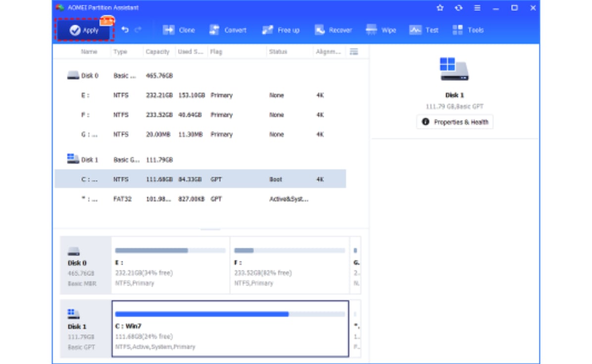Open the Wipe tool

[381, 30]
